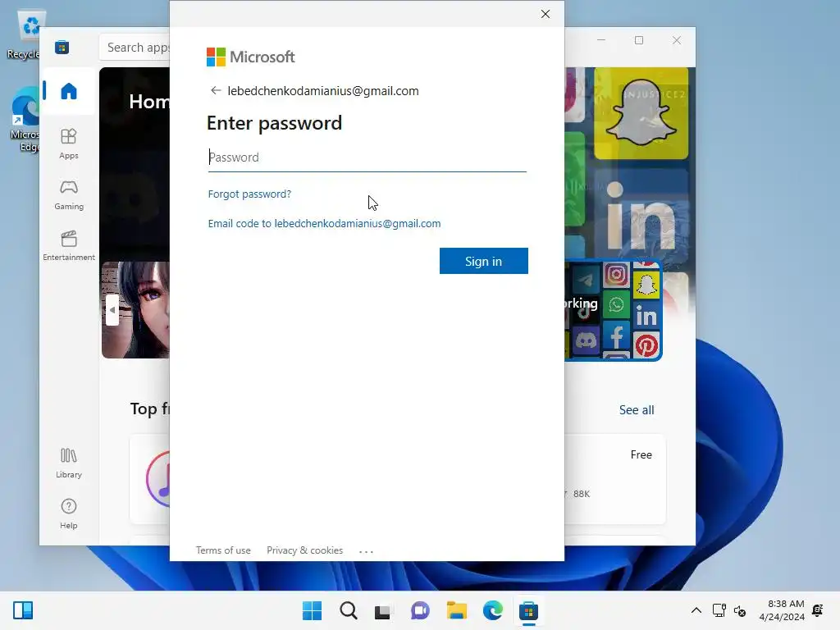Open Chat app on taskbar
Screen dimensions: 840x630
[420, 610]
